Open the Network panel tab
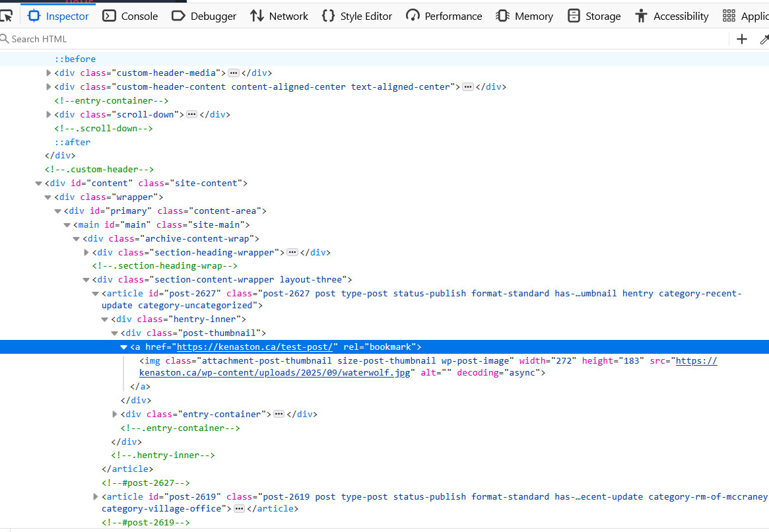This screenshot has height=532, width=769. (279, 16)
